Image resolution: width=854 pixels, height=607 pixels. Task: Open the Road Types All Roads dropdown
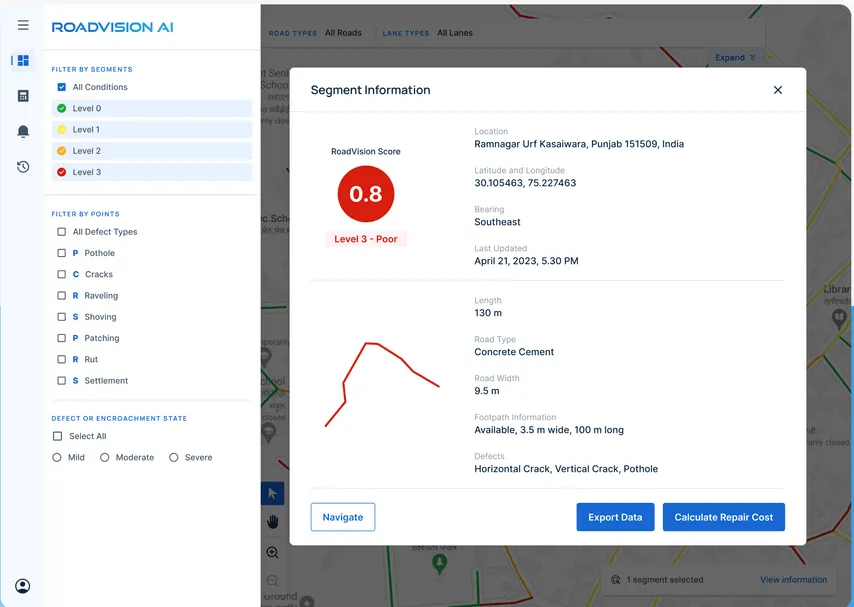343,33
